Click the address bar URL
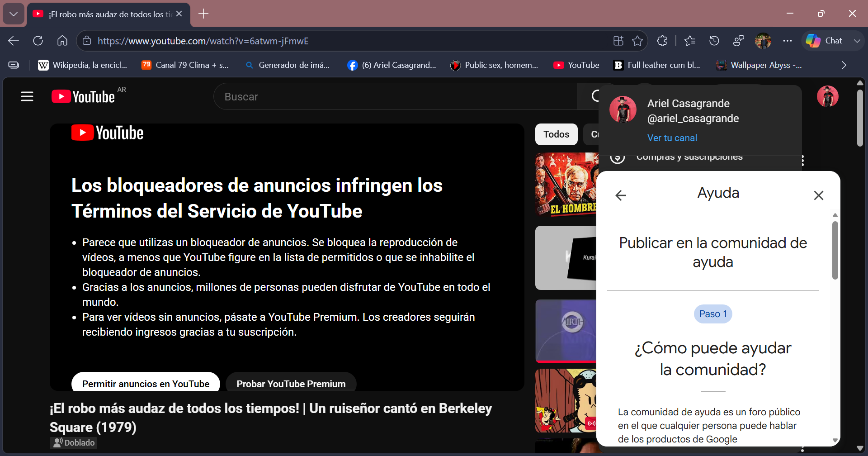 point(203,41)
